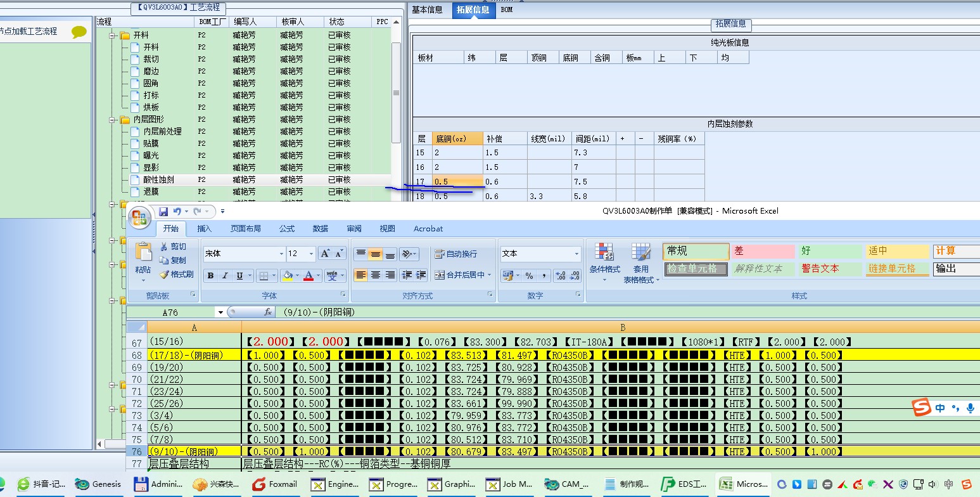Click the Sogou input method icon
Screen dimensions: 980x497
point(922,408)
